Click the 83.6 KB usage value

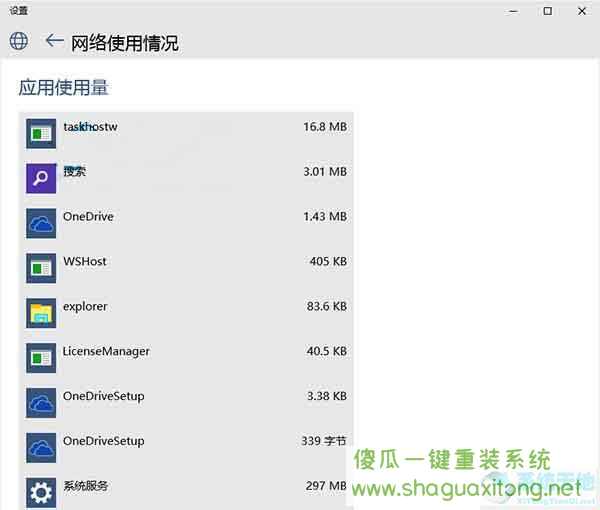327,306
